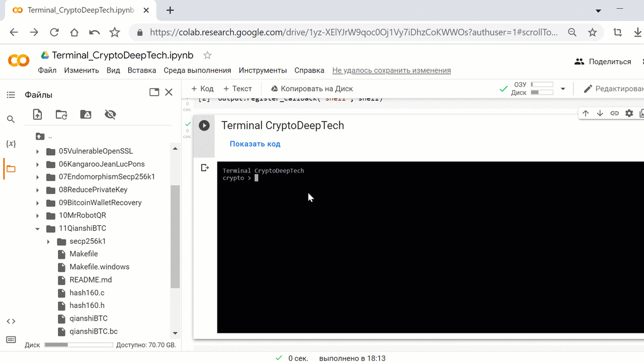Click the Диск usage bar
The width and height of the screenshot is (644, 362).
click(78, 344)
